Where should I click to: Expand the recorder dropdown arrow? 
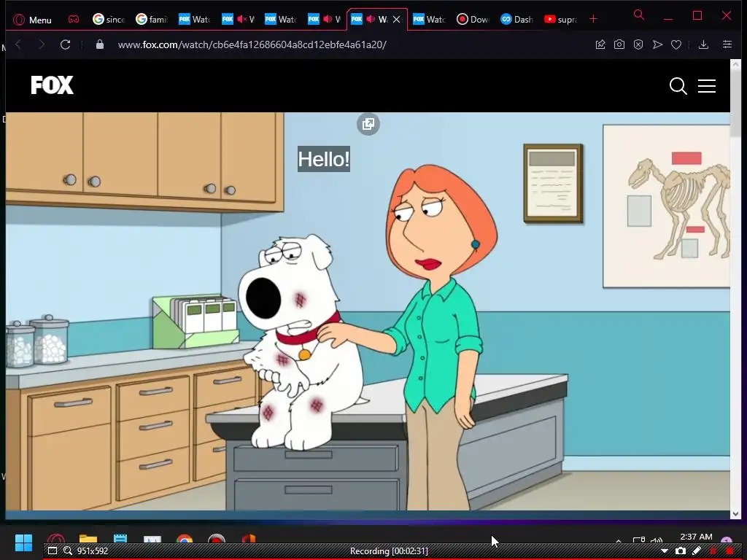coord(664,551)
